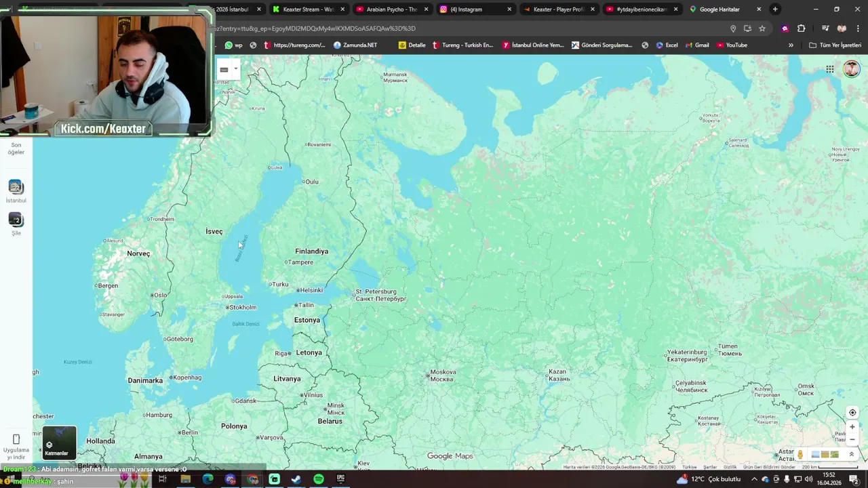This screenshot has width=868, height=488.
Task: Click the Şartlar footer link
Action: click(x=710, y=467)
